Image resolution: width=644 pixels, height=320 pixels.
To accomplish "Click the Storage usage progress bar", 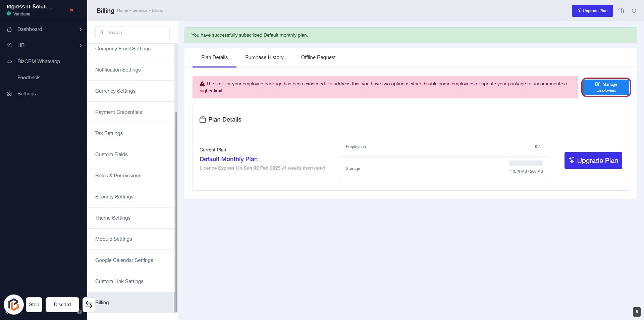I will click(x=526, y=163).
